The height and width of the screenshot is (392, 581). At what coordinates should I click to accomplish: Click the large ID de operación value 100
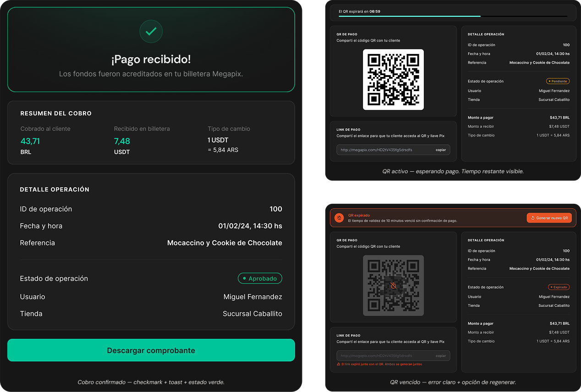(276, 209)
